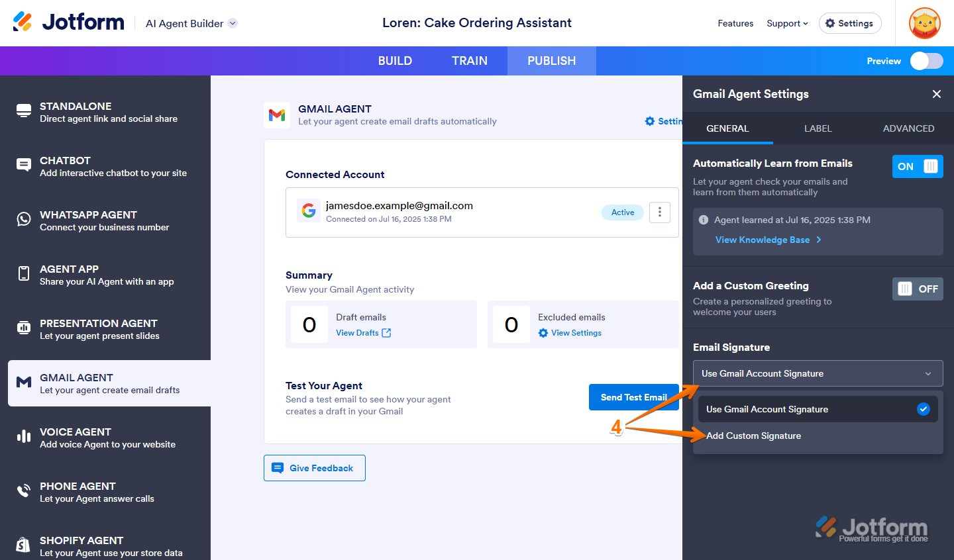
Task: Click the Agent App phone icon
Action: click(24, 274)
